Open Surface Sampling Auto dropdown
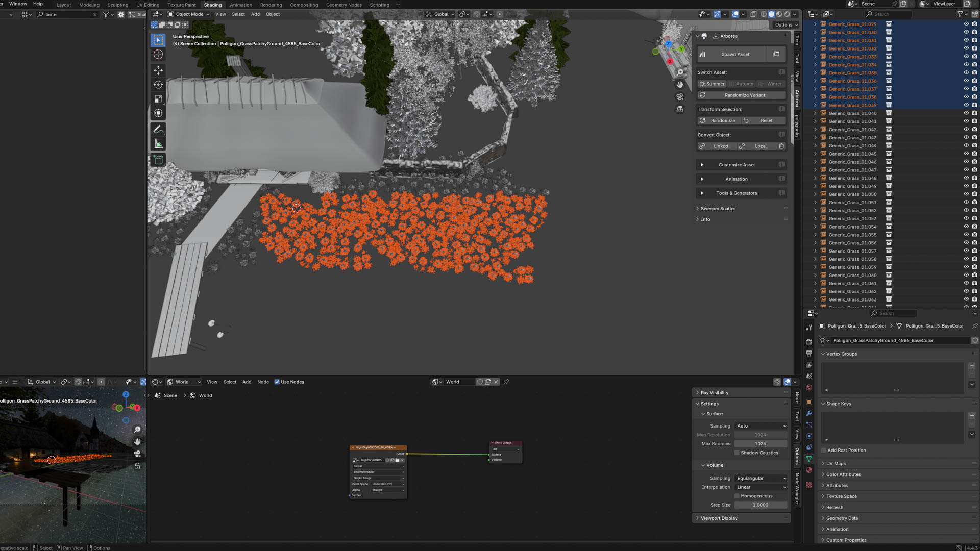Image resolution: width=980 pixels, height=551 pixels. click(761, 426)
